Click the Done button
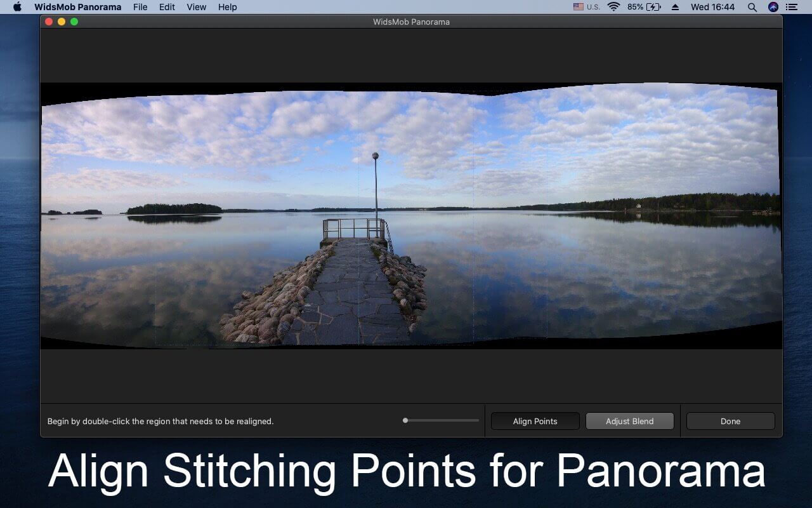Image resolution: width=812 pixels, height=508 pixels. pos(731,421)
